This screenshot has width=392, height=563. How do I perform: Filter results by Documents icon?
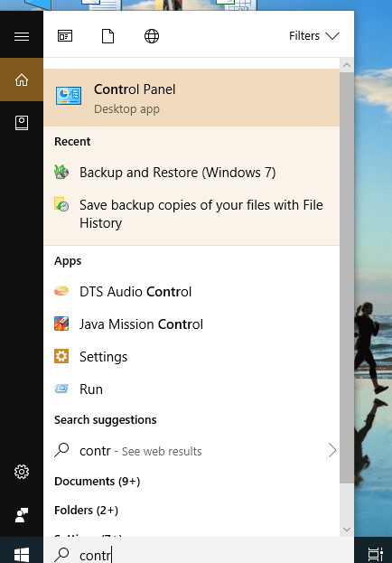pos(108,36)
